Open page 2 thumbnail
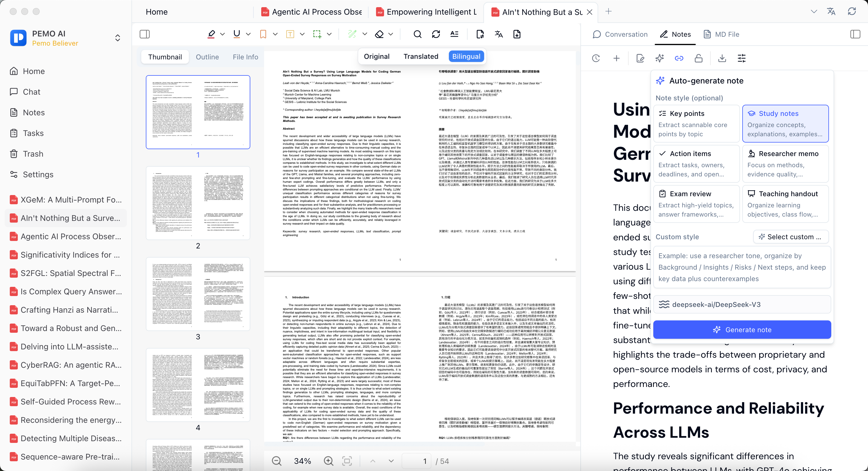868x471 pixels. tap(198, 203)
